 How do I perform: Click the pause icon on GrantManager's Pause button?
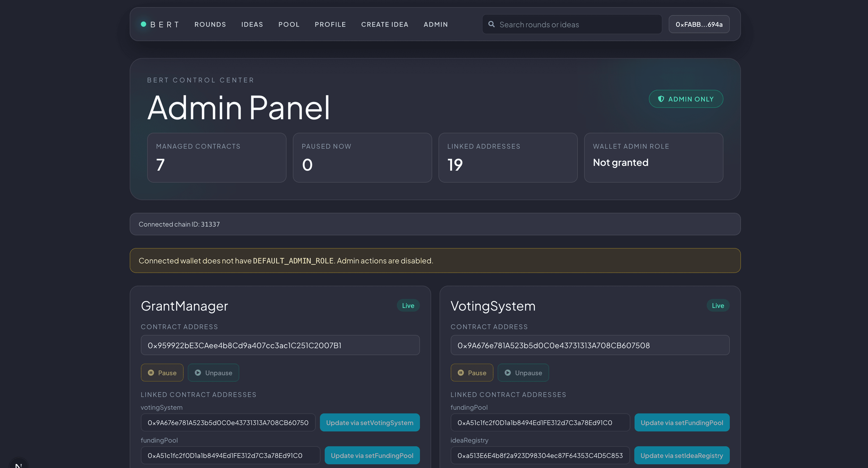pyautogui.click(x=151, y=373)
